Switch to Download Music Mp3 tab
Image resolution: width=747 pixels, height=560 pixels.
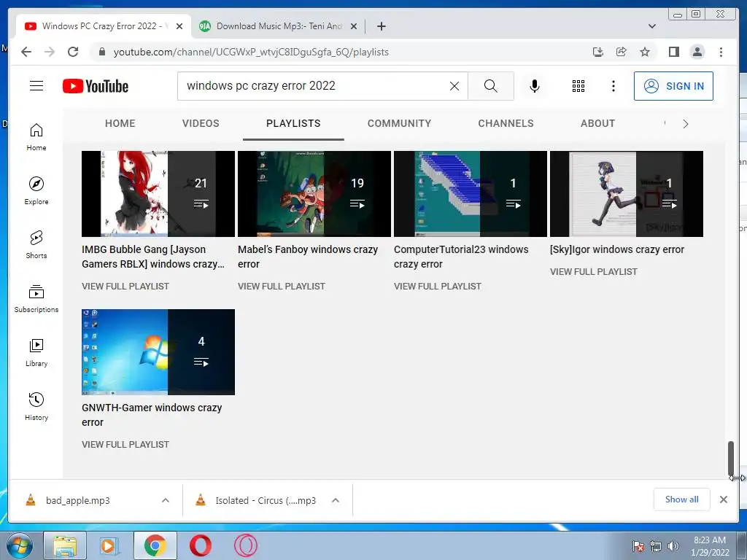click(x=279, y=26)
